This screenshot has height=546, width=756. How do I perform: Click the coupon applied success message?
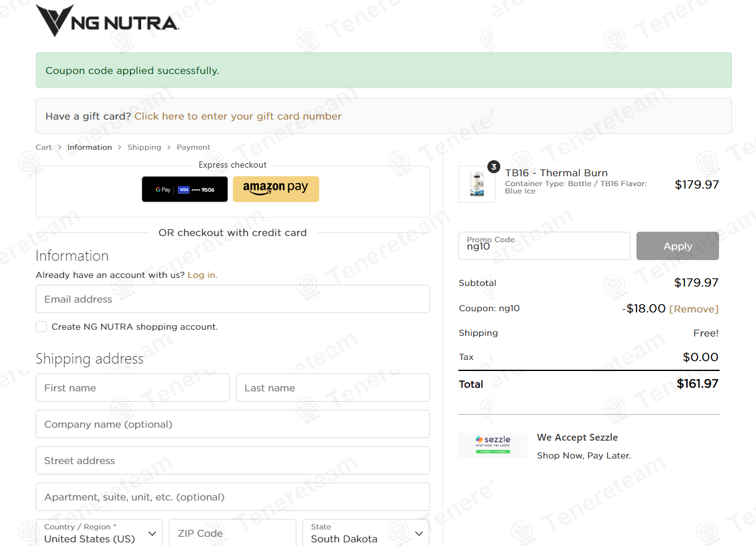384,70
